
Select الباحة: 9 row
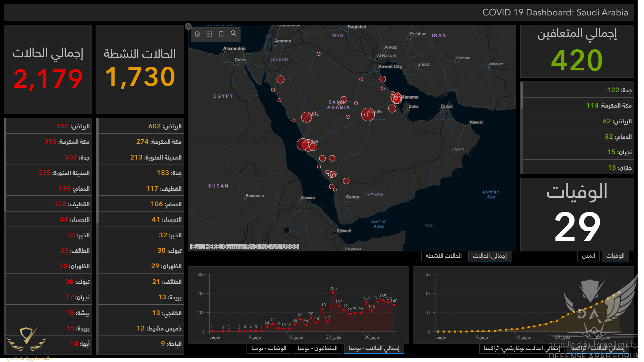click(x=141, y=344)
